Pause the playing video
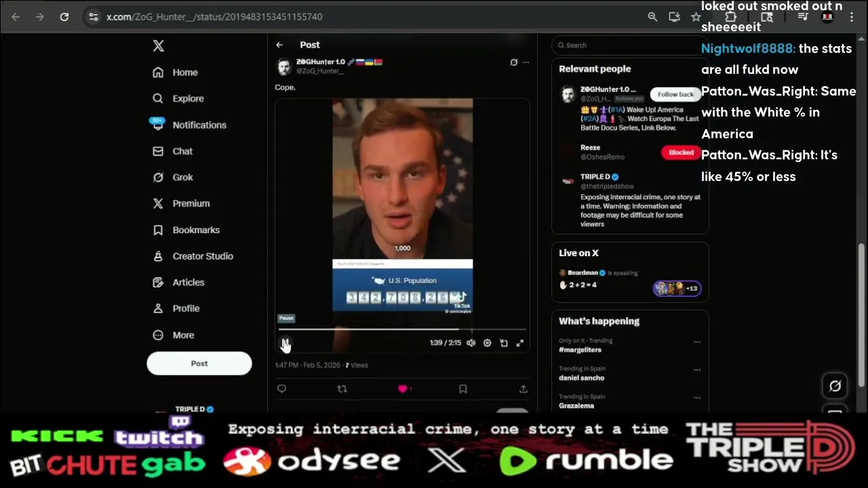 [x=285, y=343]
